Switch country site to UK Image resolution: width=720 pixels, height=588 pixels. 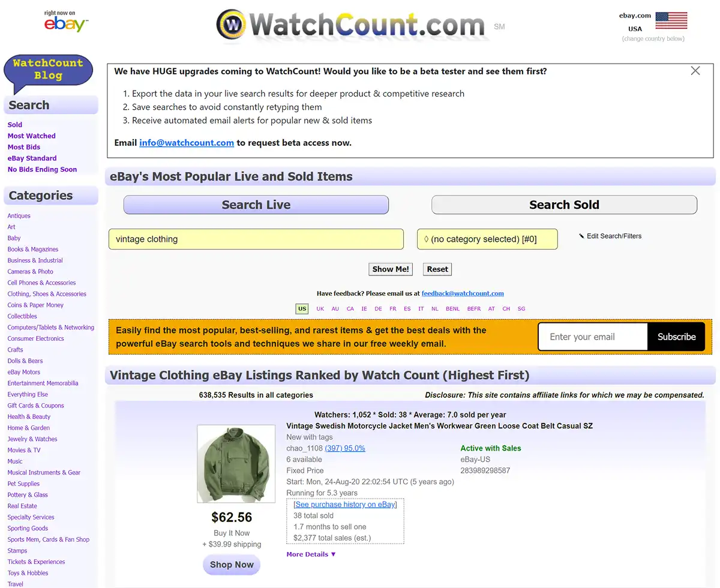pyautogui.click(x=320, y=308)
